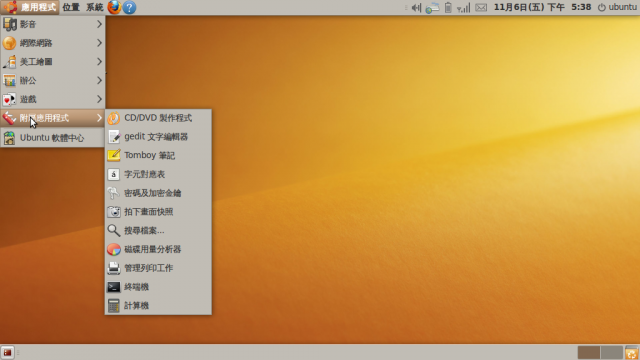Click the 管理列印工作 printer icon

pyautogui.click(x=114, y=268)
